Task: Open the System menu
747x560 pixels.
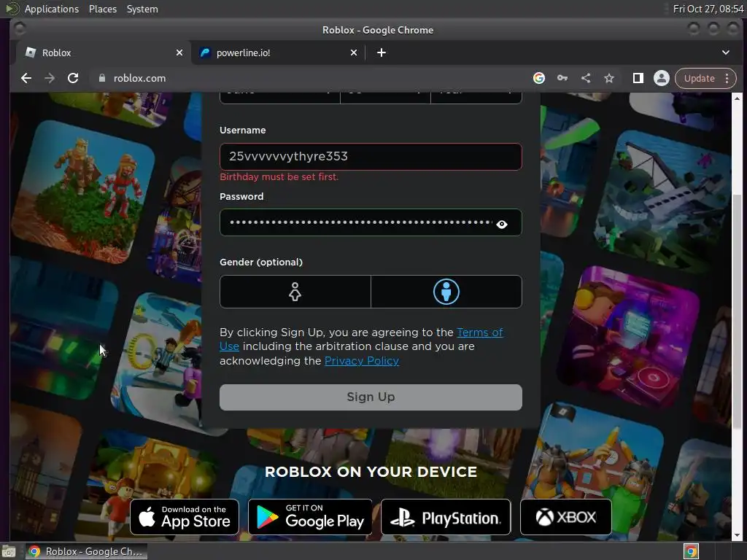Action: (142, 9)
